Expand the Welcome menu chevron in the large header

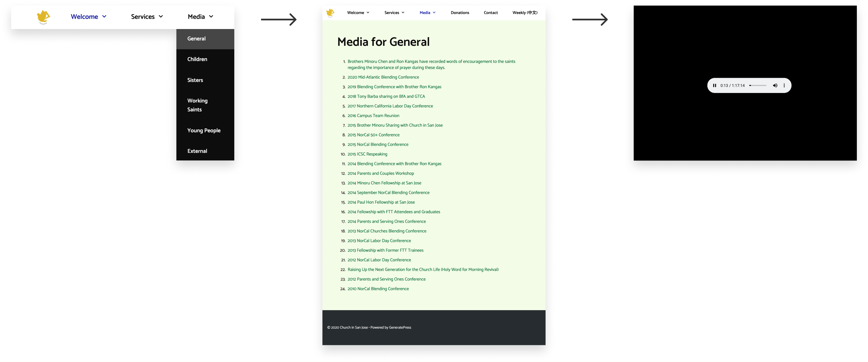tap(105, 16)
